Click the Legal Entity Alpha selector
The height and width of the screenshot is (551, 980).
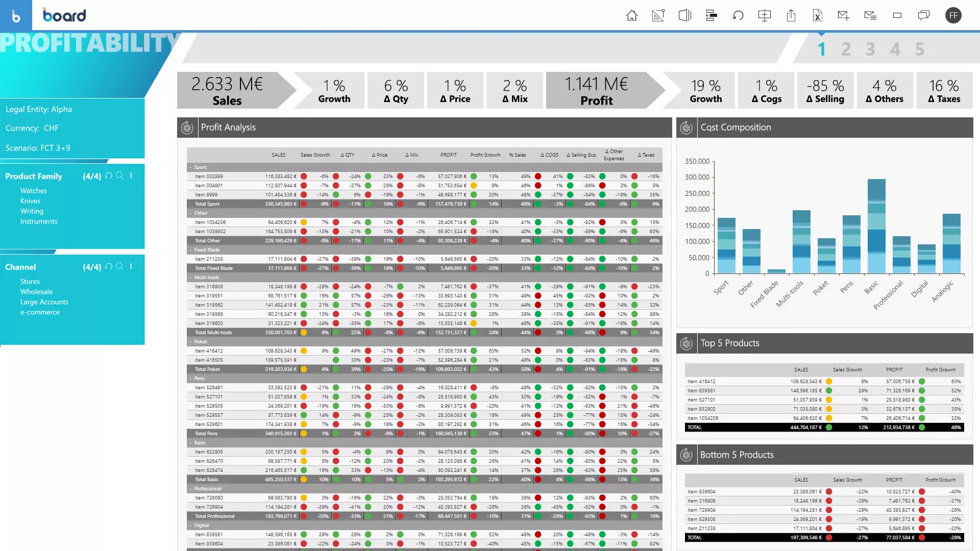click(x=38, y=108)
